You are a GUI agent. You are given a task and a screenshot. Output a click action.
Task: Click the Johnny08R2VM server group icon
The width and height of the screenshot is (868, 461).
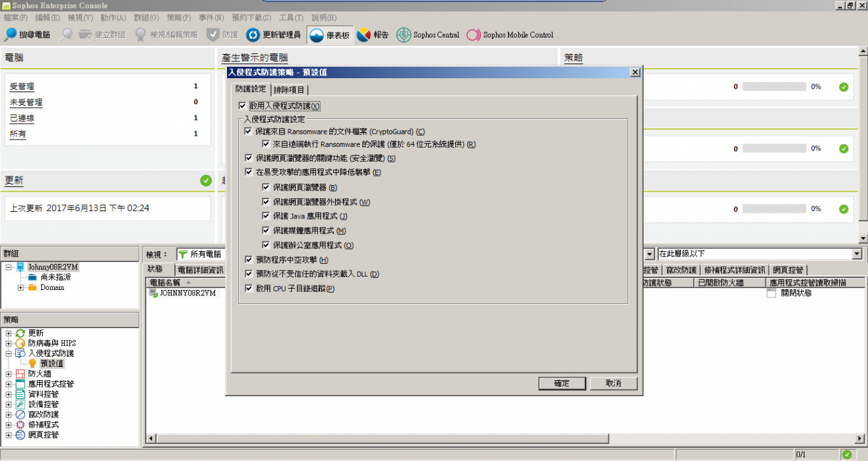coord(21,267)
